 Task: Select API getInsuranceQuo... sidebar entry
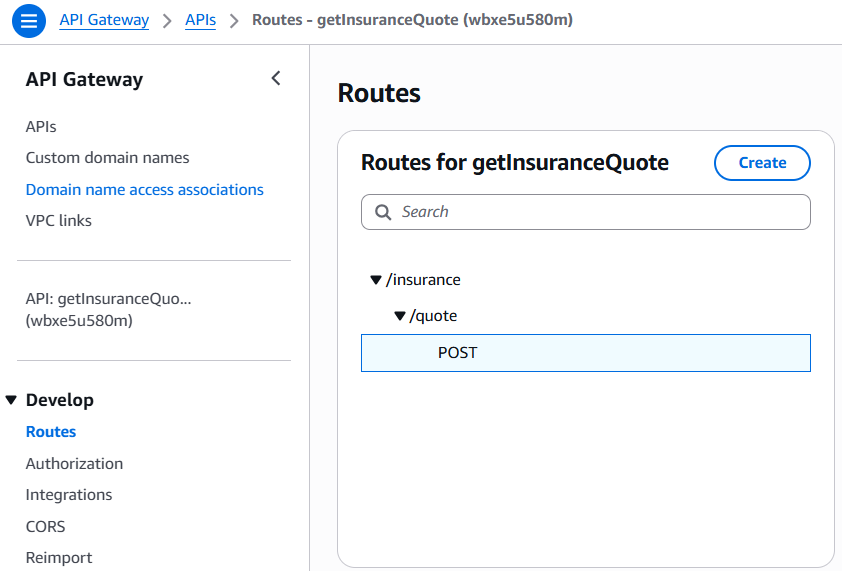click(x=108, y=309)
